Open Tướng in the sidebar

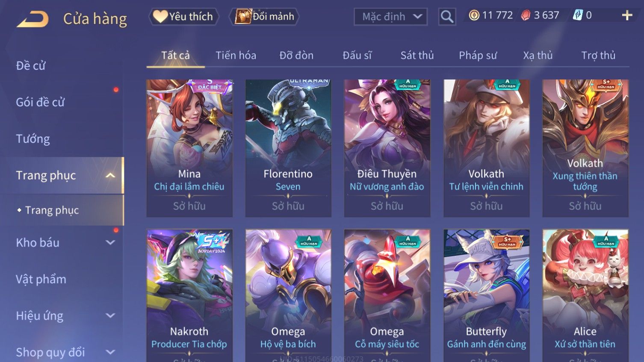click(x=33, y=139)
